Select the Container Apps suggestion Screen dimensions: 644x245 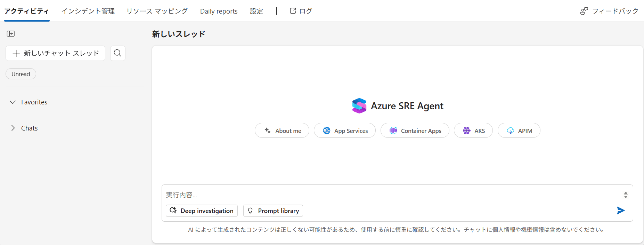pyautogui.click(x=415, y=131)
